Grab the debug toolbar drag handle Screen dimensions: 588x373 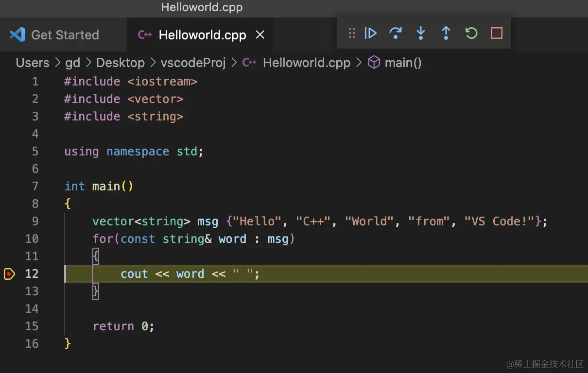352,33
